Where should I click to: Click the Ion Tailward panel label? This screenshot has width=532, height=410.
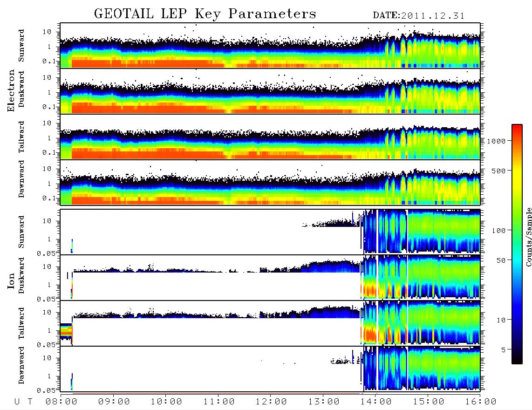click(x=21, y=323)
